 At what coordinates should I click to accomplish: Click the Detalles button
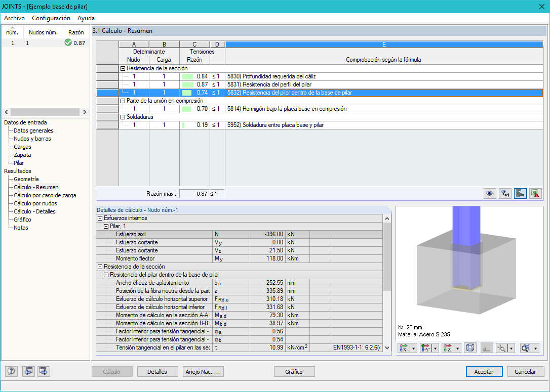157,372
